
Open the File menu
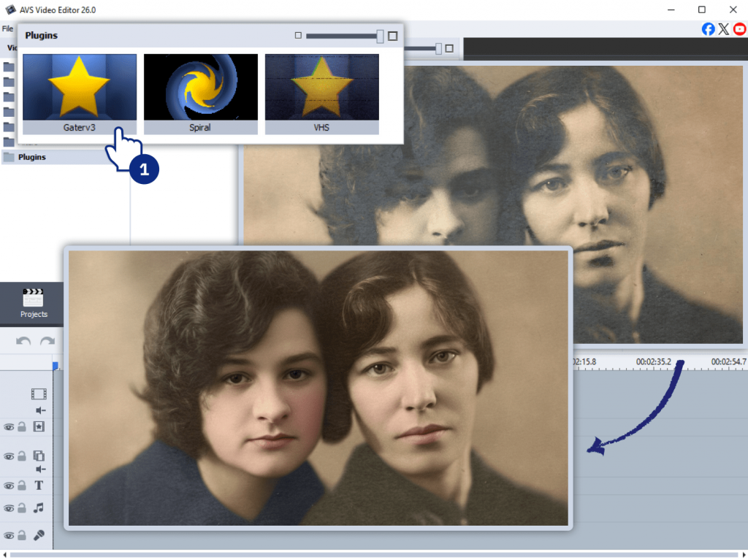point(7,28)
